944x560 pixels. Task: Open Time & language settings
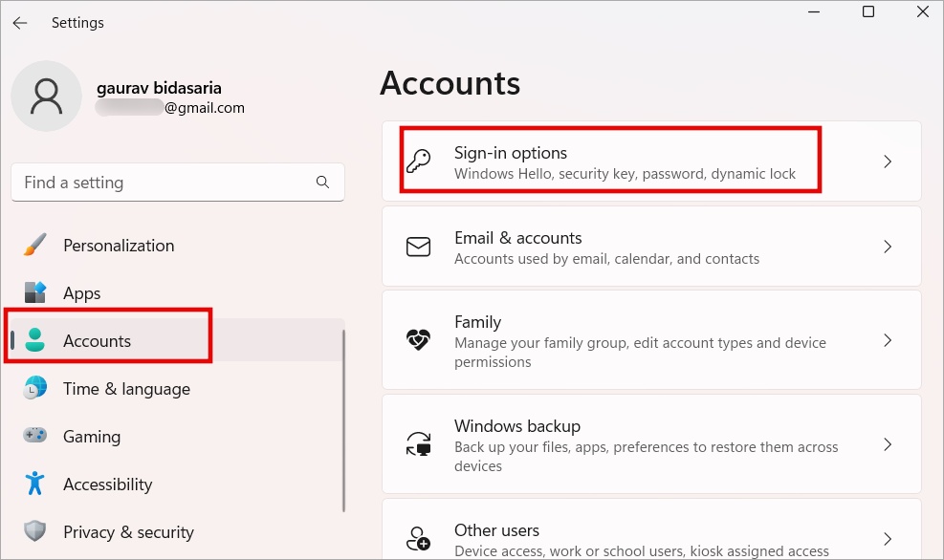coord(178,389)
